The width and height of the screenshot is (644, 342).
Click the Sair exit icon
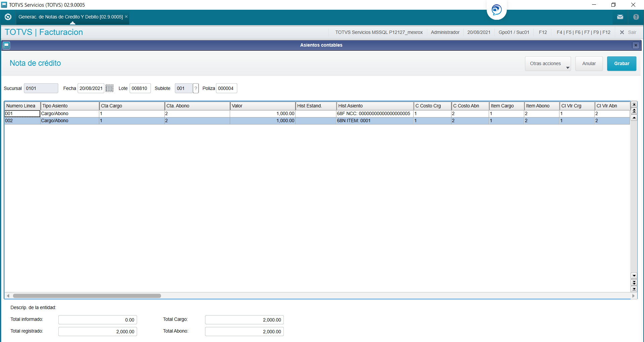pyautogui.click(x=622, y=32)
